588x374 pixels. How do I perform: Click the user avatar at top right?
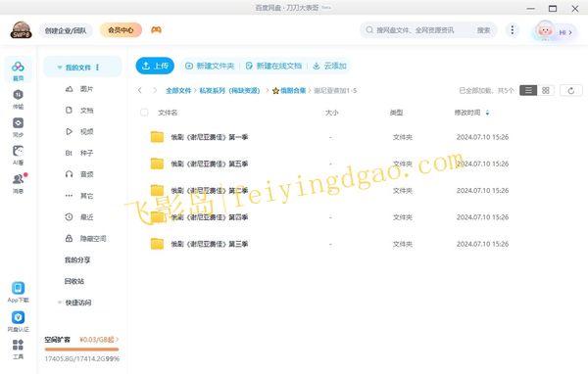pos(545,30)
